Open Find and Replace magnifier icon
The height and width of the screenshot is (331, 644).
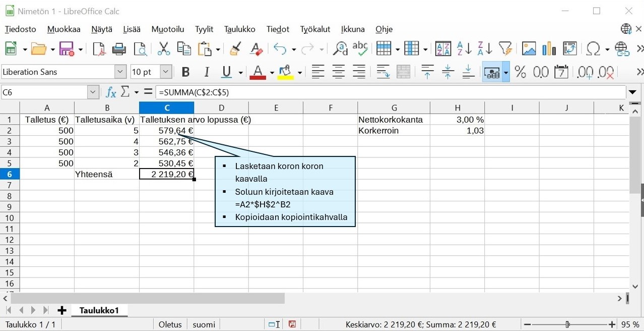tap(341, 49)
